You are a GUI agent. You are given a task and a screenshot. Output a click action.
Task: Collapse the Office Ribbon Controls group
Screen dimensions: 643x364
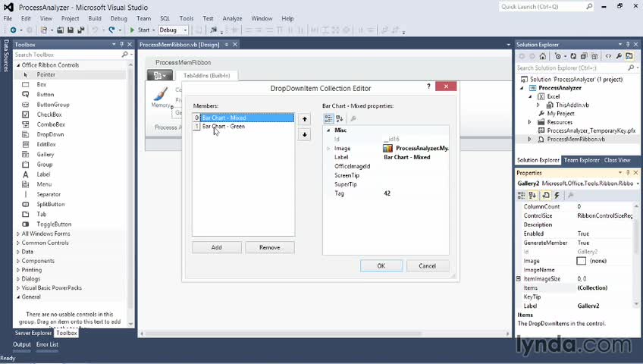tap(18, 64)
